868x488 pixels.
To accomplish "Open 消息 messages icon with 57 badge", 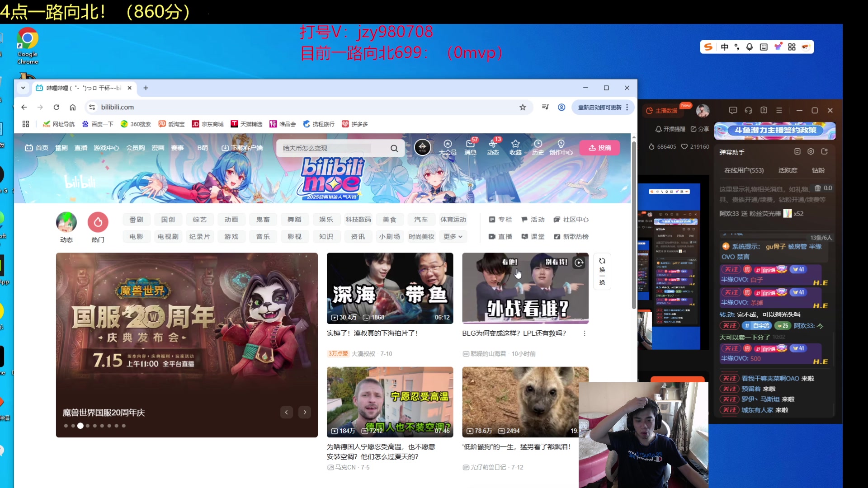I will pos(470,147).
